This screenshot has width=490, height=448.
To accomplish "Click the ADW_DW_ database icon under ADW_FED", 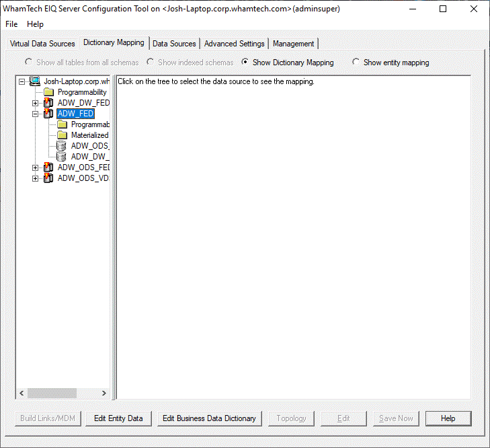I will click(x=61, y=157).
